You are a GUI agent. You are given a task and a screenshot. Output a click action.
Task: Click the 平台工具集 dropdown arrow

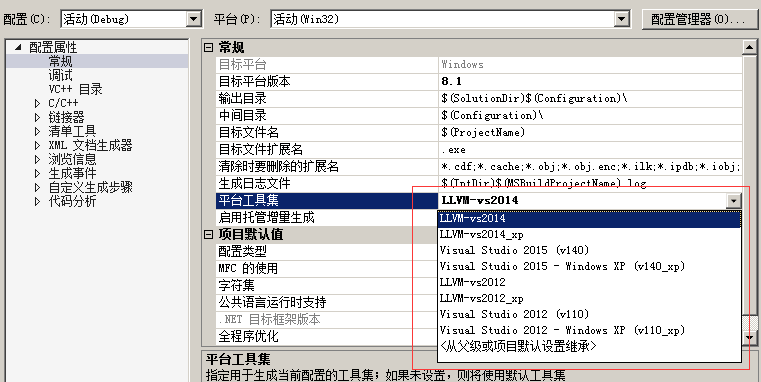tap(734, 200)
